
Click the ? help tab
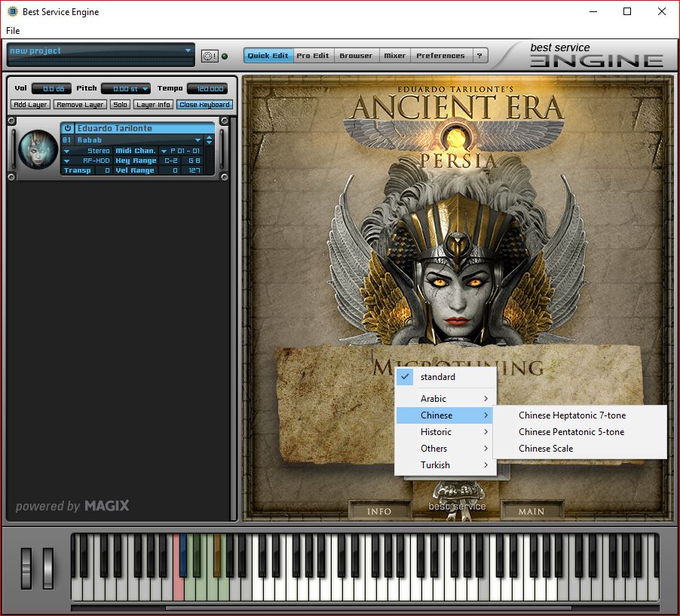479,56
